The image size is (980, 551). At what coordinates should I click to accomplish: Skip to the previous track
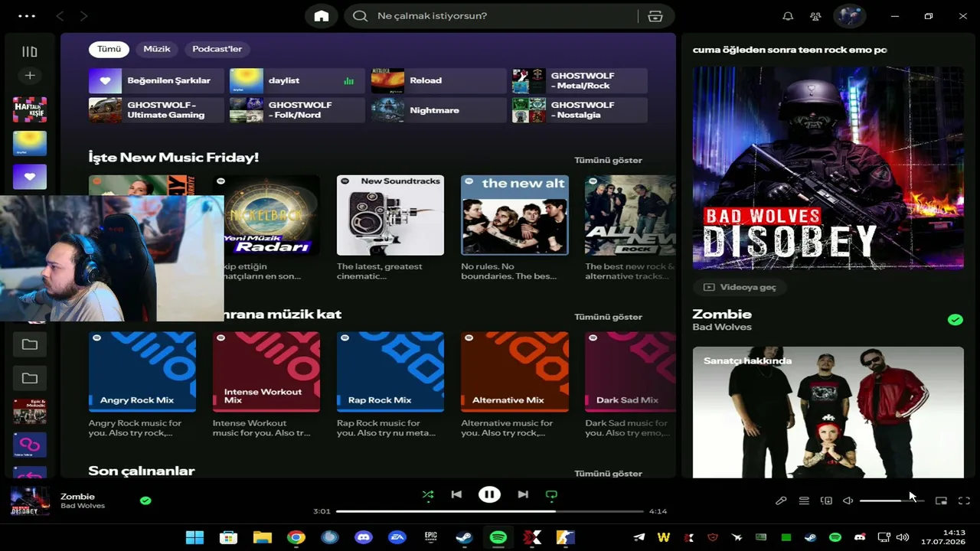(x=456, y=494)
